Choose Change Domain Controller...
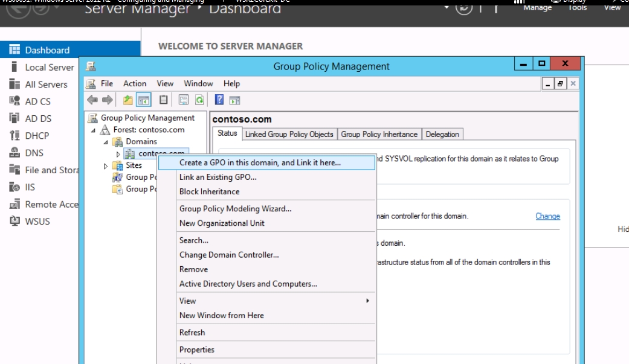629x364 pixels. pyautogui.click(x=267, y=255)
